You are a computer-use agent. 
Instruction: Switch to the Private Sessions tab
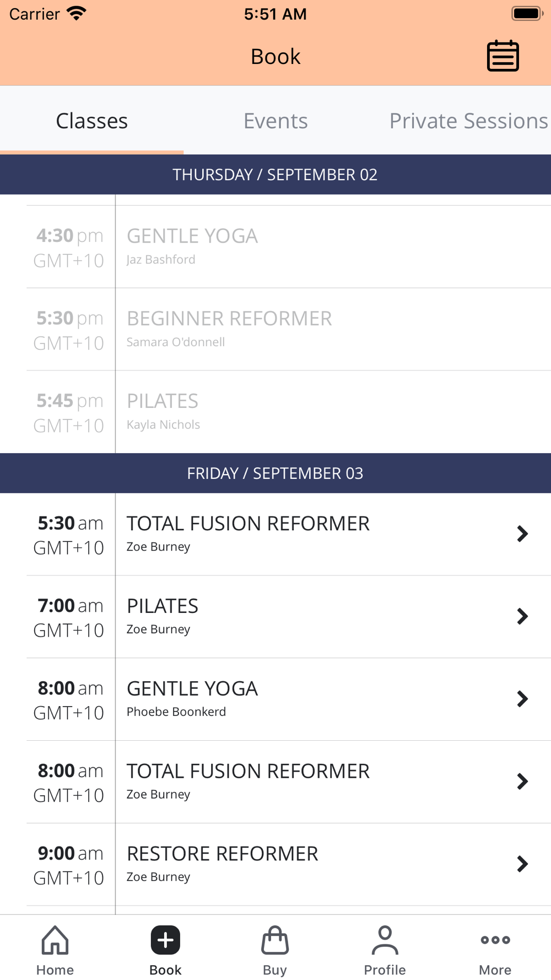(x=468, y=121)
